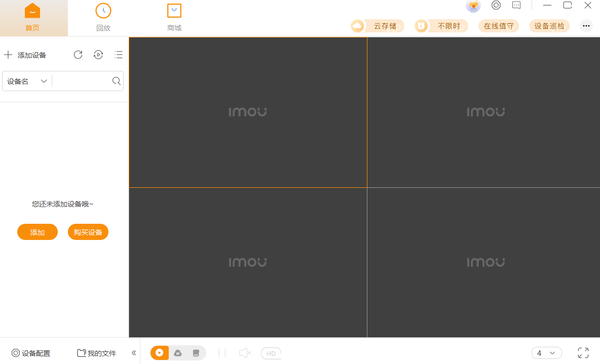
Task: Click the orange 添加 button
Action: (37, 232)
